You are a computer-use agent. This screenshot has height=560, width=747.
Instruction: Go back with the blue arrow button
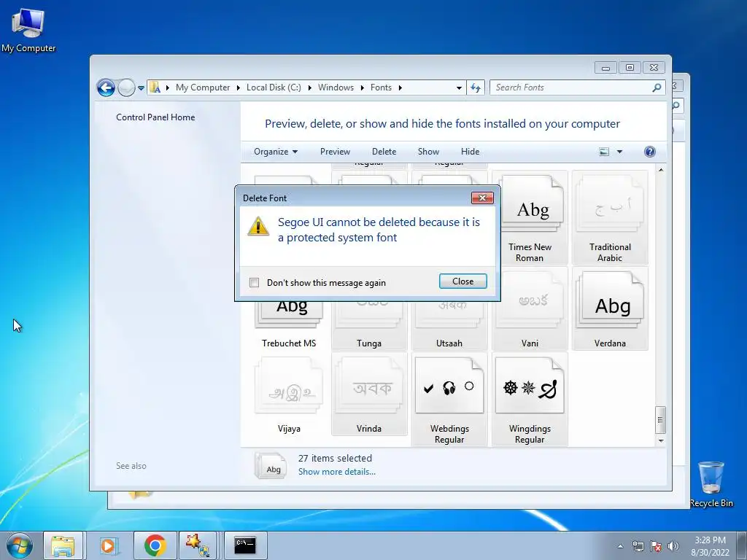point(106,87)
